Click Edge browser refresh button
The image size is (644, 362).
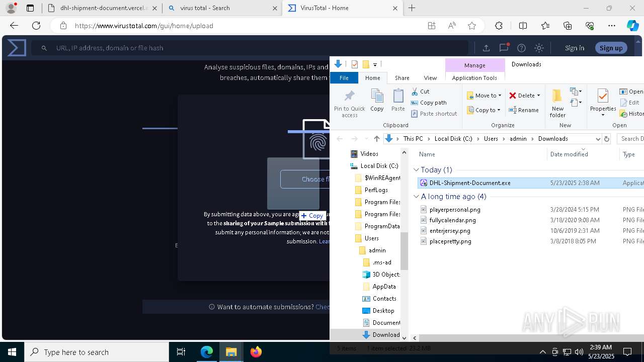(x=36, y=26)
